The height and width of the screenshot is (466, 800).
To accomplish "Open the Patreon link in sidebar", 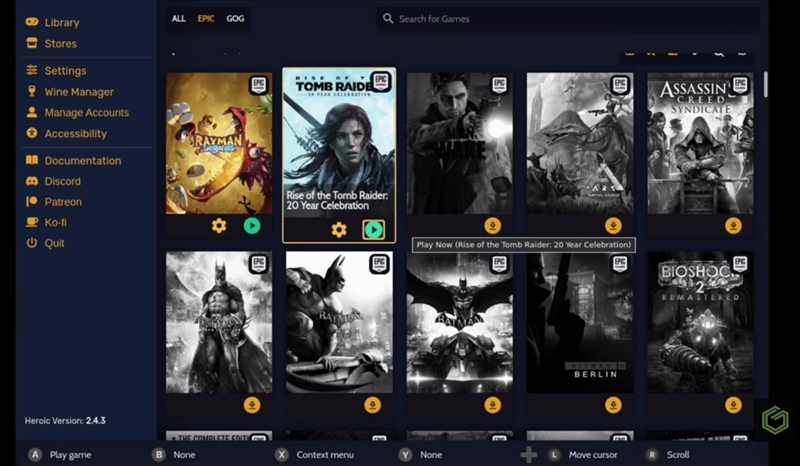I will (x=54, y=202).
